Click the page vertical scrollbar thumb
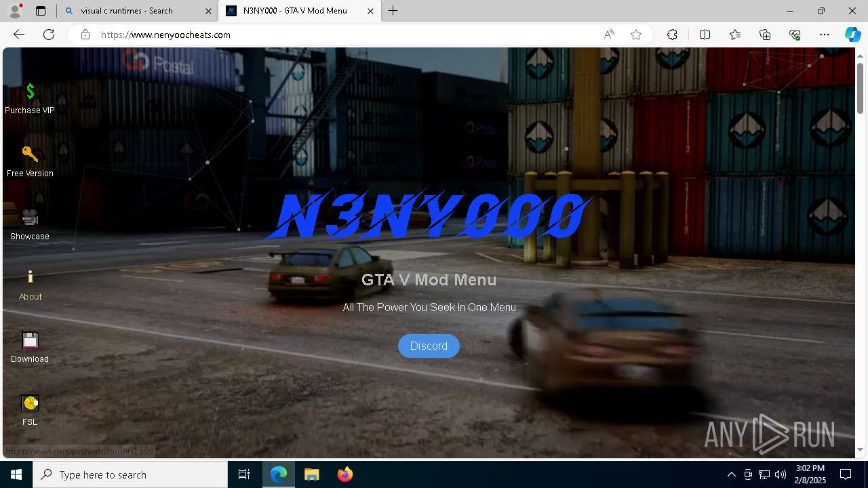Image resolution: width=868 pixels, height=488 pixels. 860,88
